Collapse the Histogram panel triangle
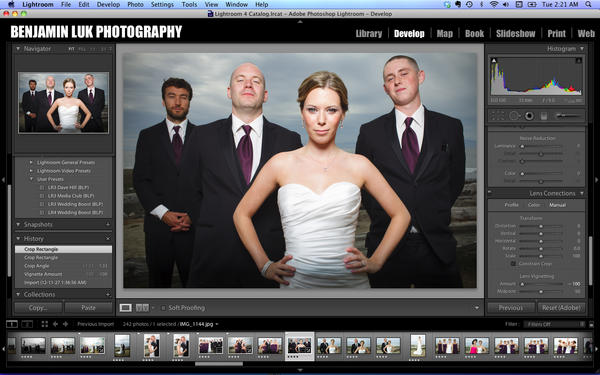 582,49
